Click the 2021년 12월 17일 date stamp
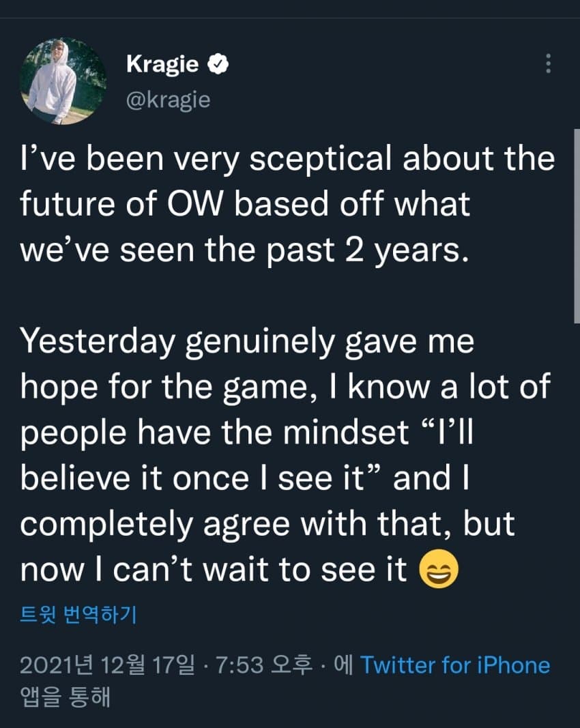580x728 pixels. (107, 665)
